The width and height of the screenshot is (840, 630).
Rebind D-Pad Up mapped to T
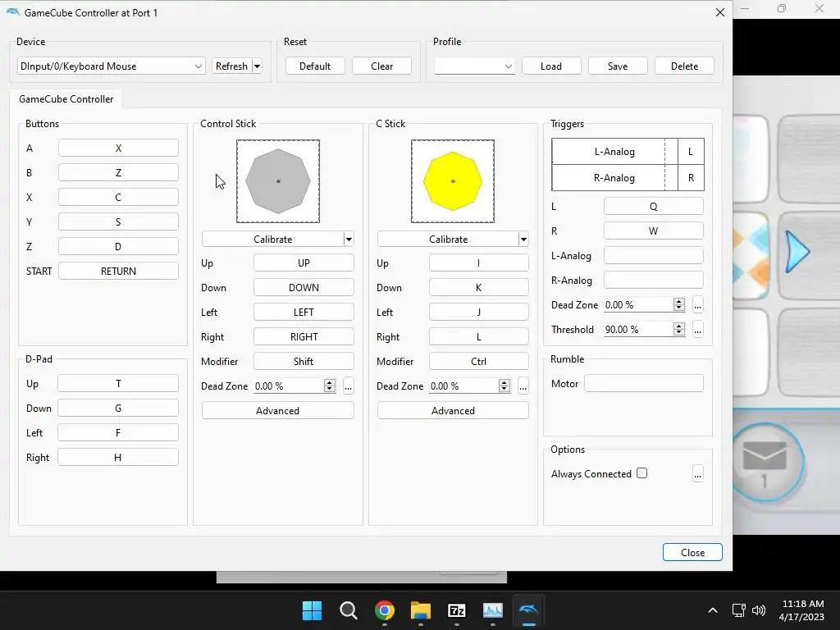pos(118,384)
